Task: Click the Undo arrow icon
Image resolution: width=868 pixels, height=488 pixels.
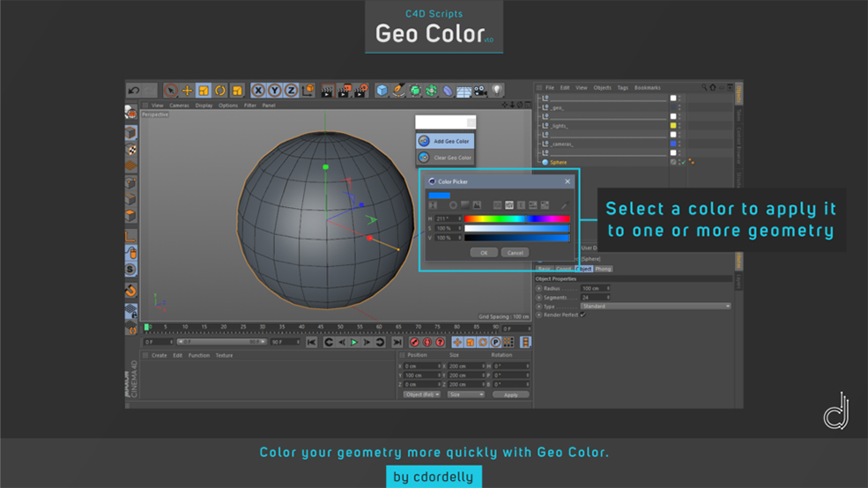Action: (133, 90)
